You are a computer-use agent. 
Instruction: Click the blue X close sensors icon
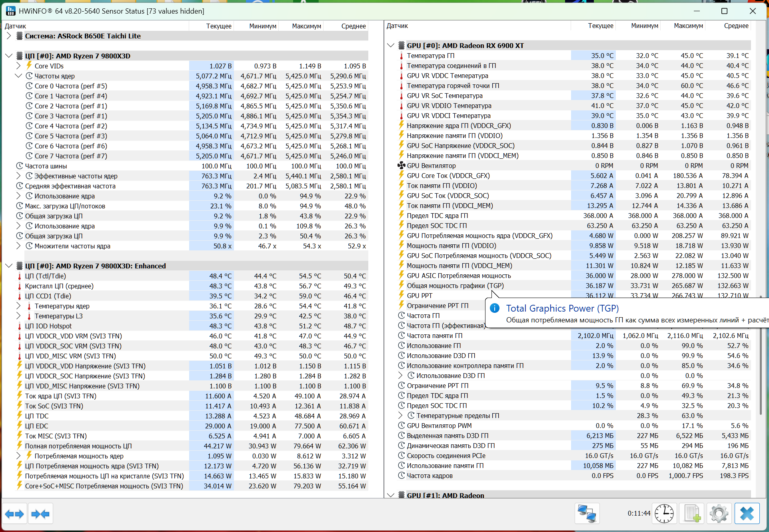tap(747, 514)
